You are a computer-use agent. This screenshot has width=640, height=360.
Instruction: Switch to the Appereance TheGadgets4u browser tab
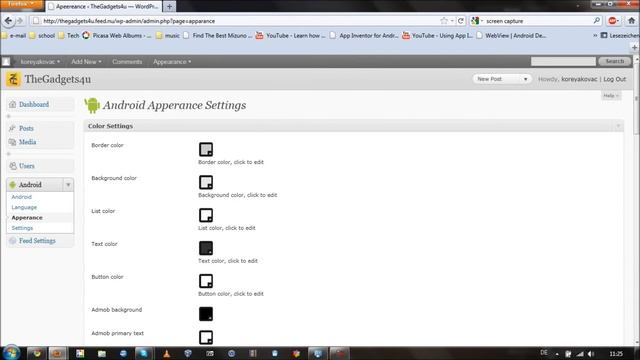(x=104, y=7)
